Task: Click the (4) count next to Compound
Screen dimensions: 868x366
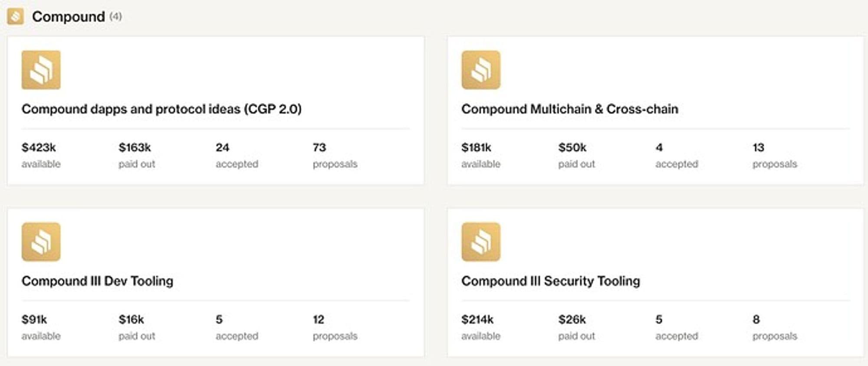Action: 115,16
